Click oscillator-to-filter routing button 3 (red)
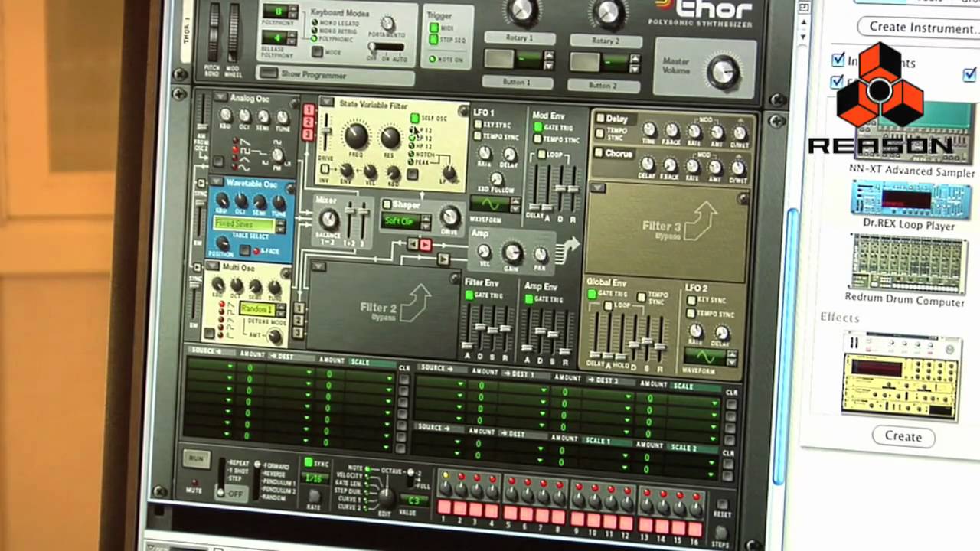Viewport: 980px width, 551px height. tap(309, 135)
